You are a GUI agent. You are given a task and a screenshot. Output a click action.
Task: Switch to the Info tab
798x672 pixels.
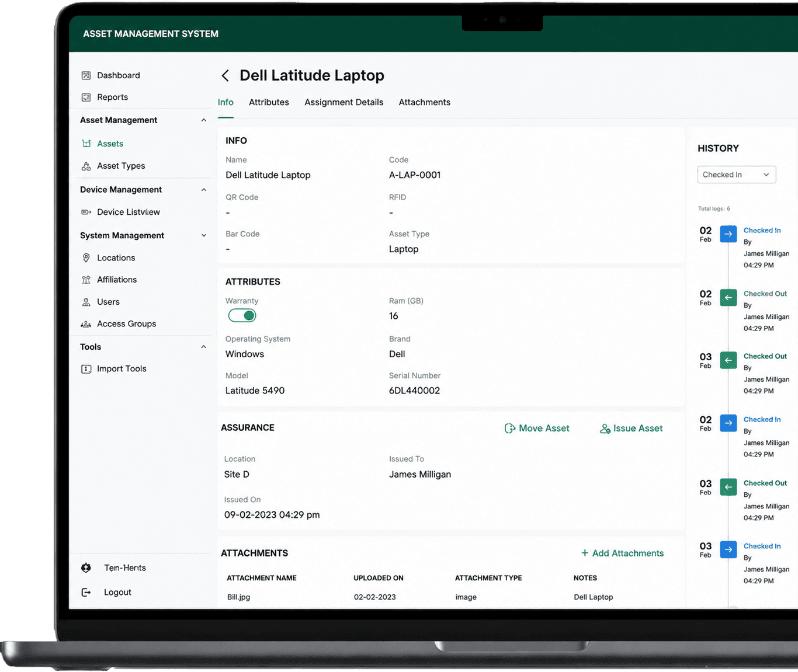225,102
